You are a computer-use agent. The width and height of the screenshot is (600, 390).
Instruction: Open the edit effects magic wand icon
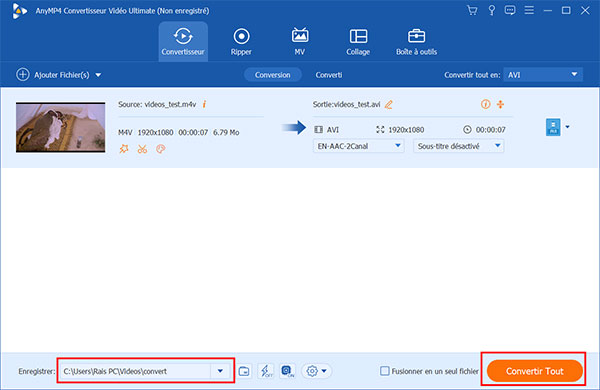(124, 149)
